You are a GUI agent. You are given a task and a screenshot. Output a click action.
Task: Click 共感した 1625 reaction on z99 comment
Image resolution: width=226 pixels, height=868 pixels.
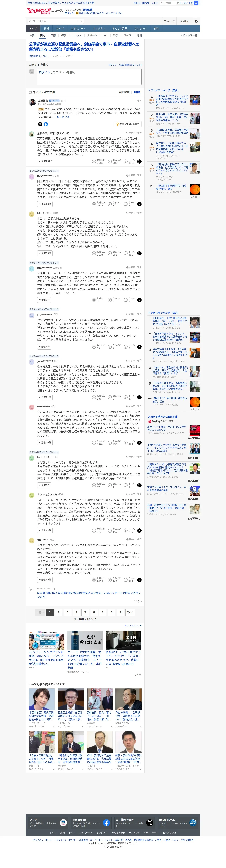tap(94, 204)
